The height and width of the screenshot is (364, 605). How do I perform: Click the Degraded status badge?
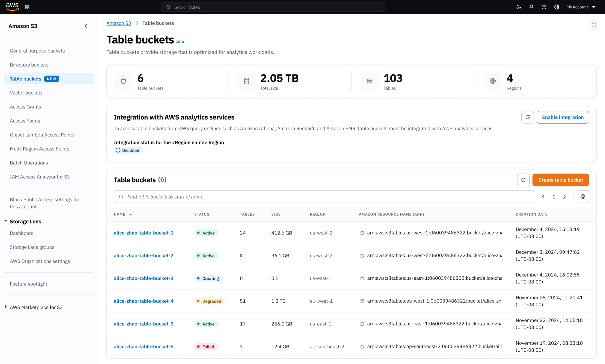click(209, 301)
